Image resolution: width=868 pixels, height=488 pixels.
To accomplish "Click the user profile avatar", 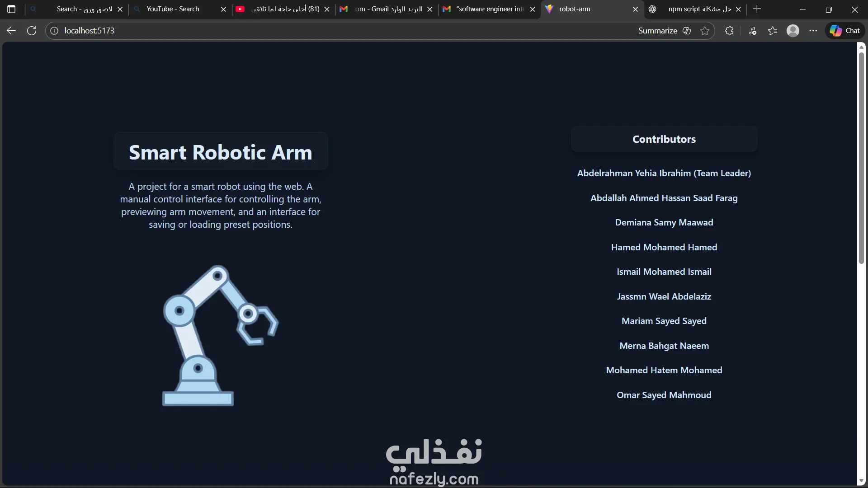I will 793,31.
